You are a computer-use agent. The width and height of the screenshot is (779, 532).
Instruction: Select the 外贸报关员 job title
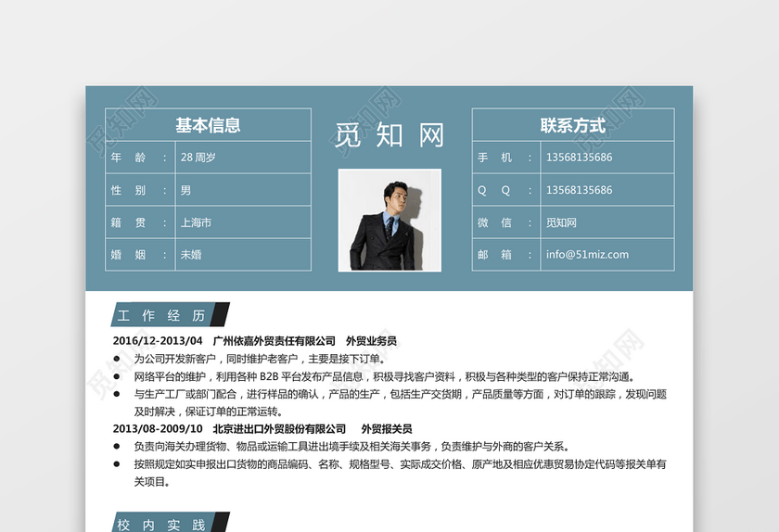click(387, 429)
